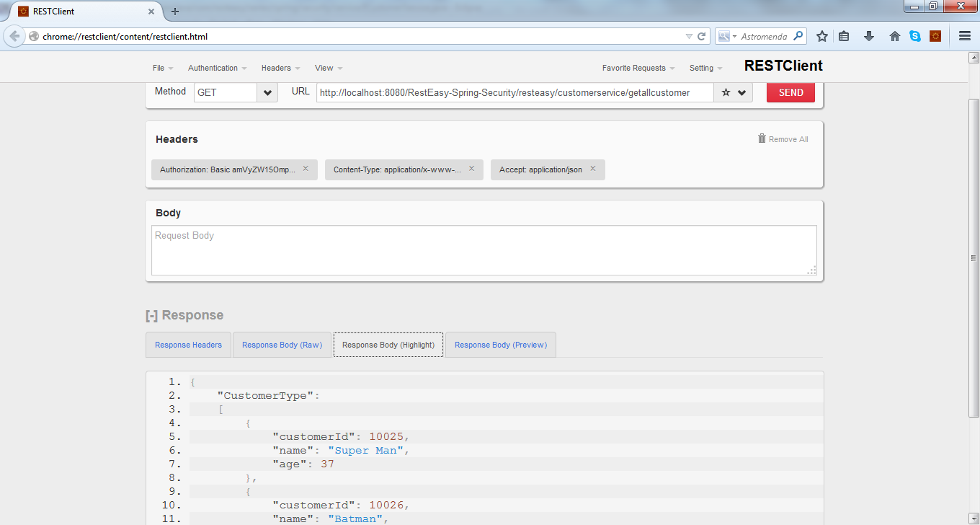
Task: Bookmark the page with the star icon
Action: click(x=822, y=35)
